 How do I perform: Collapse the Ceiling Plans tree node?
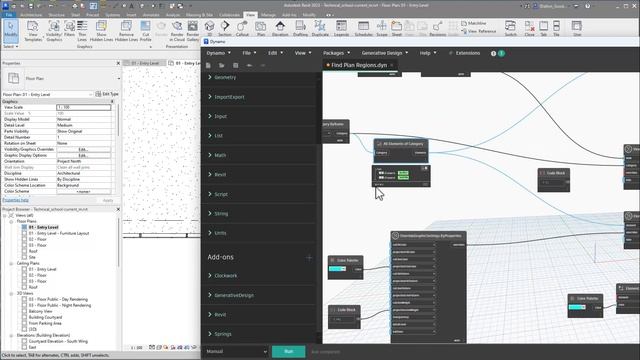point(11,264)
